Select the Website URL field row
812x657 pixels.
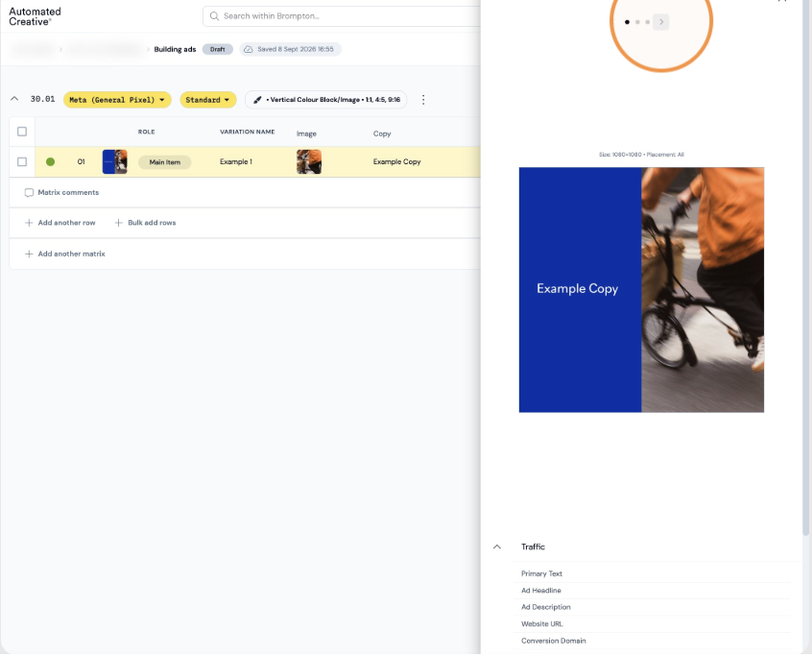[652, 623]
